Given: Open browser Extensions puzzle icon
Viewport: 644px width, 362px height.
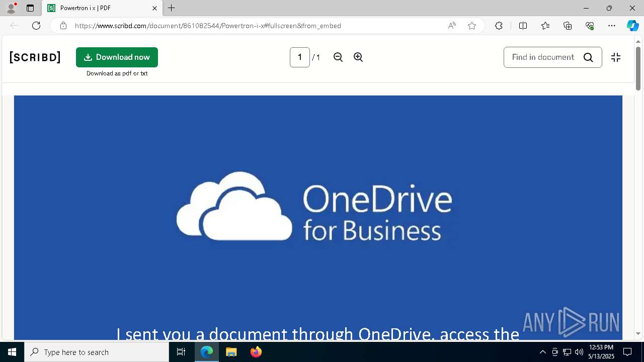Looking at the screenshot, I should [499, 26].
